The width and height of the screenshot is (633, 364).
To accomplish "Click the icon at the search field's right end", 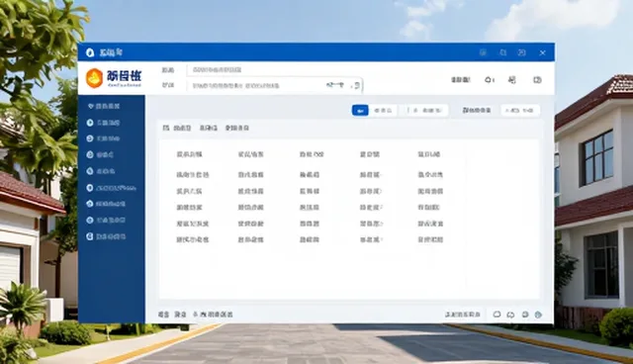I will tap(356, 85).
